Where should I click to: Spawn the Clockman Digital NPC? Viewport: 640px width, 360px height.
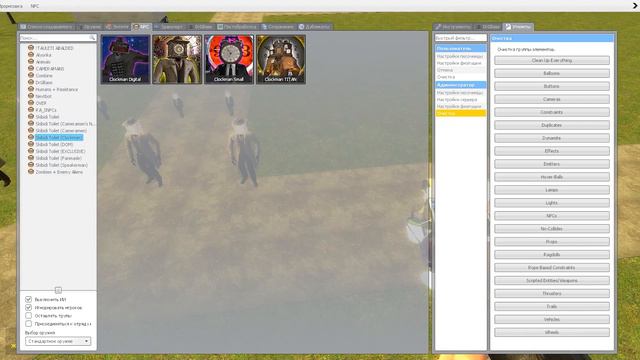(125, 60)
